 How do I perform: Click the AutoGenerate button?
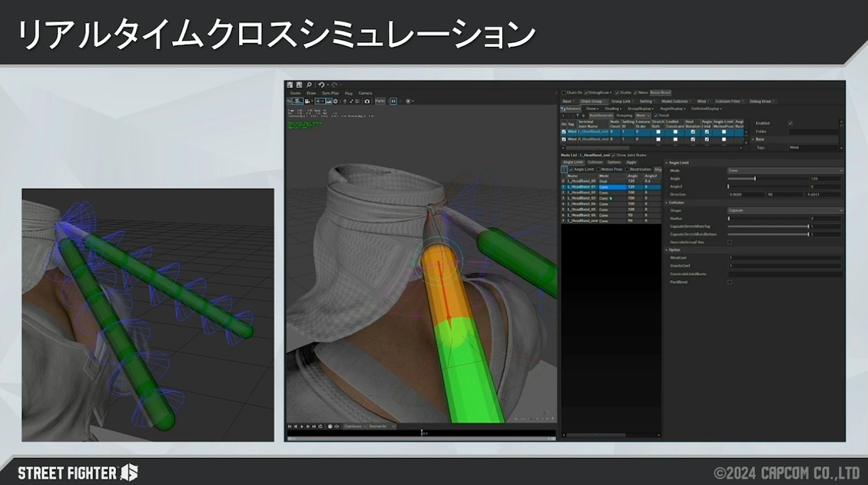point(601,116)
